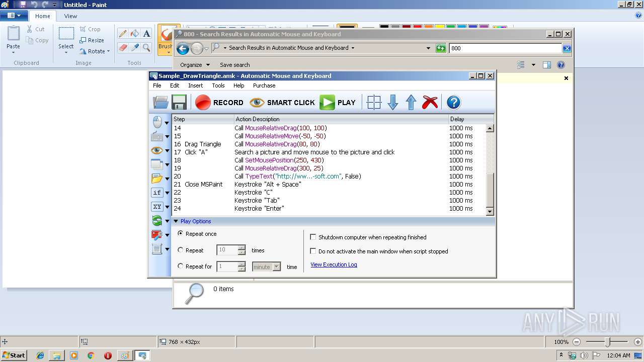Select the Repeat once option
Screen dimensions: 644x362
(181, 234)
